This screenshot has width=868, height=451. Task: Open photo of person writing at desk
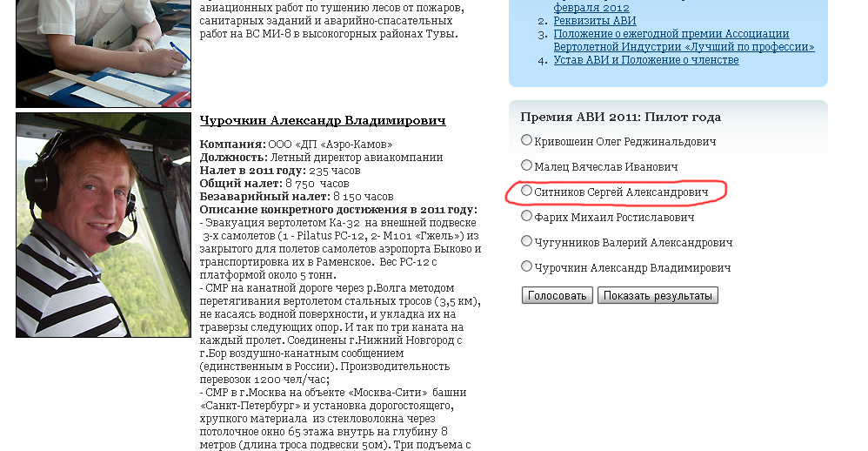pyautogui.click(x=103, y=53)
